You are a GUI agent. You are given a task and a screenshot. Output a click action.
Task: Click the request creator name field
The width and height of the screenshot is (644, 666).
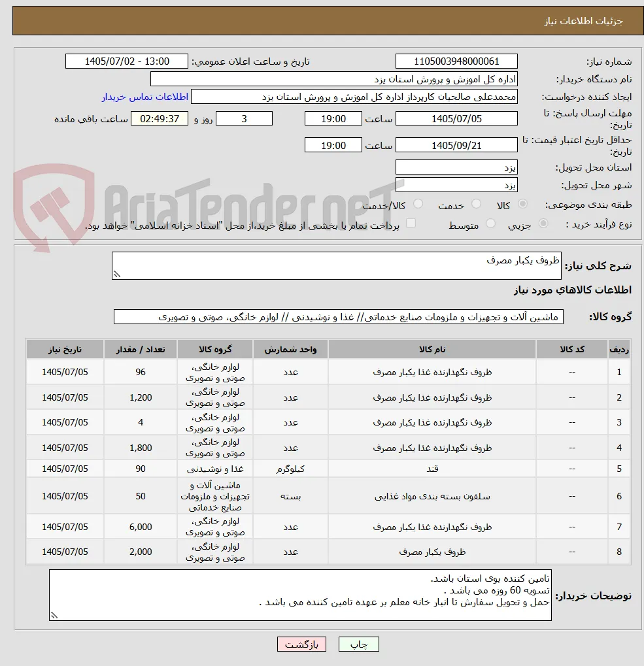point(354,97)
